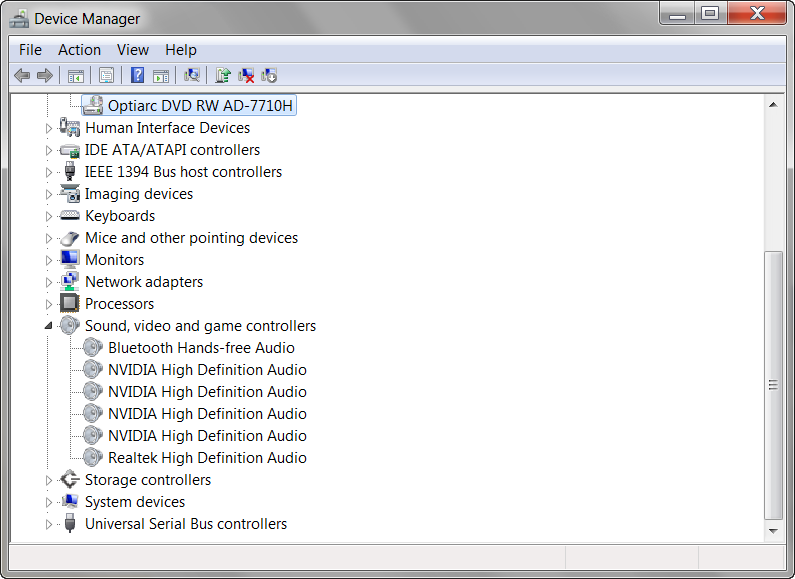Click the Sound, video and game controllers icon

69,325
